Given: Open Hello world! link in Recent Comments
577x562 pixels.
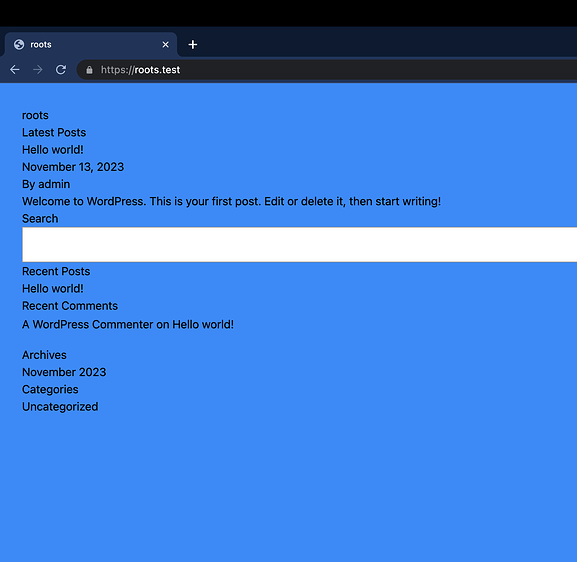Looking at the screenshot, I should (203, 324).
